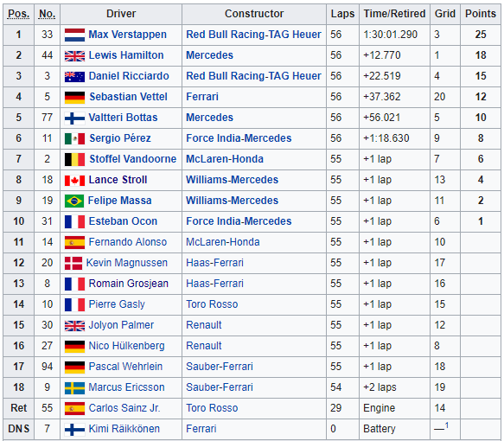Click the Belgian flag next to Stoffel Vandoorne
Image resolution: width=504 pixels, height=441 pixels.
pos(74,159)
